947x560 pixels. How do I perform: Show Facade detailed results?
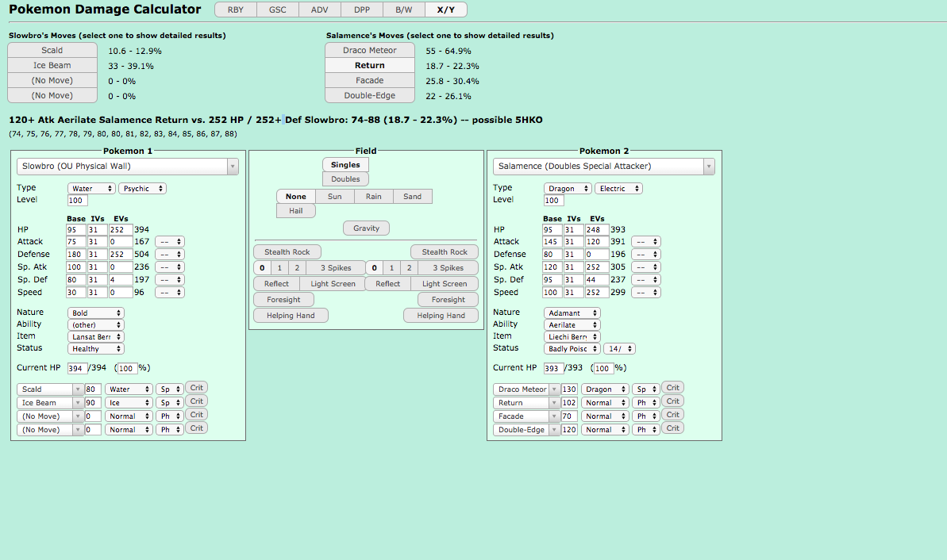(370, 80)
